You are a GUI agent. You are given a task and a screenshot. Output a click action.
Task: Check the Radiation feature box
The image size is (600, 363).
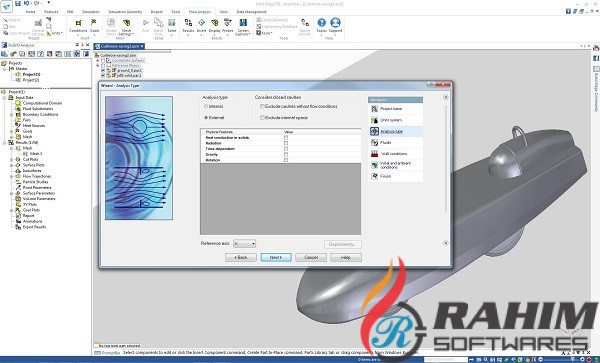(286, 143)
